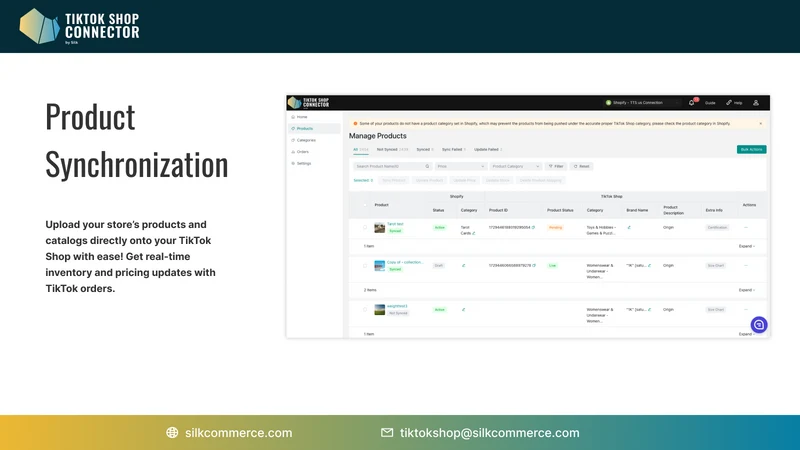
Task: Open the Shopify - TTS us Connection dropdown
Action: pos(643,103)
